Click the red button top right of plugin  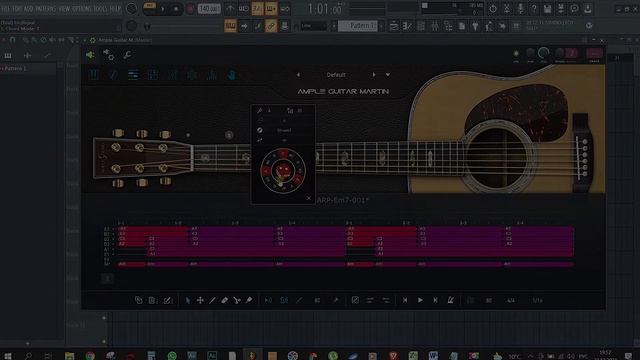[x=594, y=53]
